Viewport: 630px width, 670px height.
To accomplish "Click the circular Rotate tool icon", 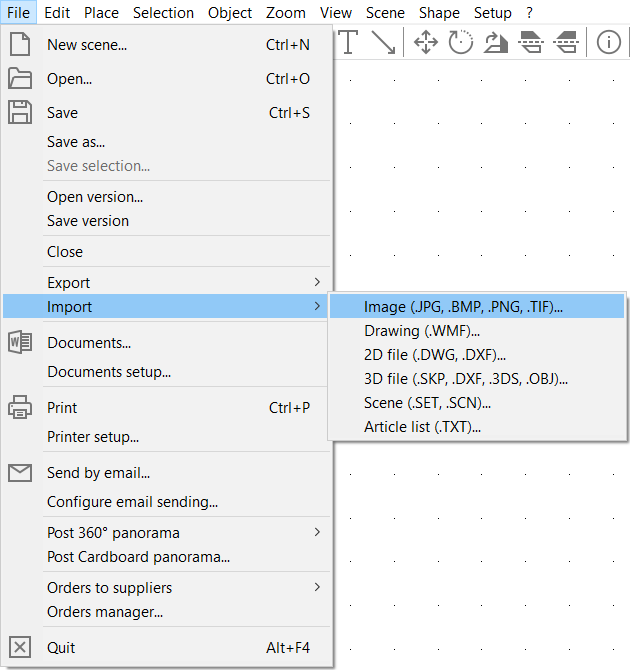I will 460,42.
